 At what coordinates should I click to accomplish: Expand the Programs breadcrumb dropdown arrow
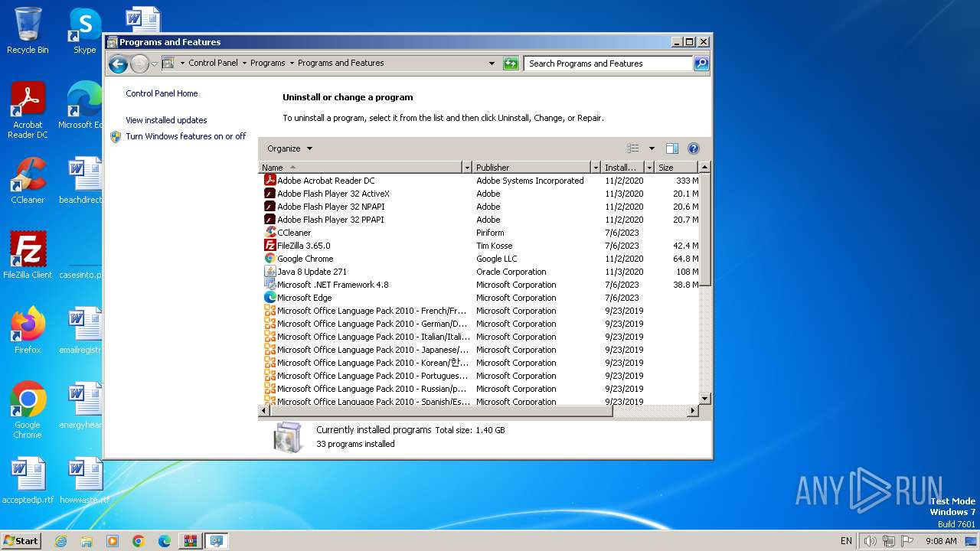292,64
